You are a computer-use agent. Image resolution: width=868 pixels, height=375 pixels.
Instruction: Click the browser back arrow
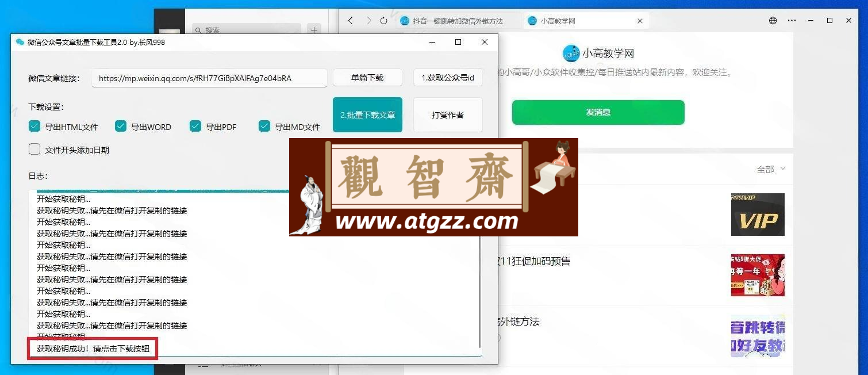pos(351,21)
